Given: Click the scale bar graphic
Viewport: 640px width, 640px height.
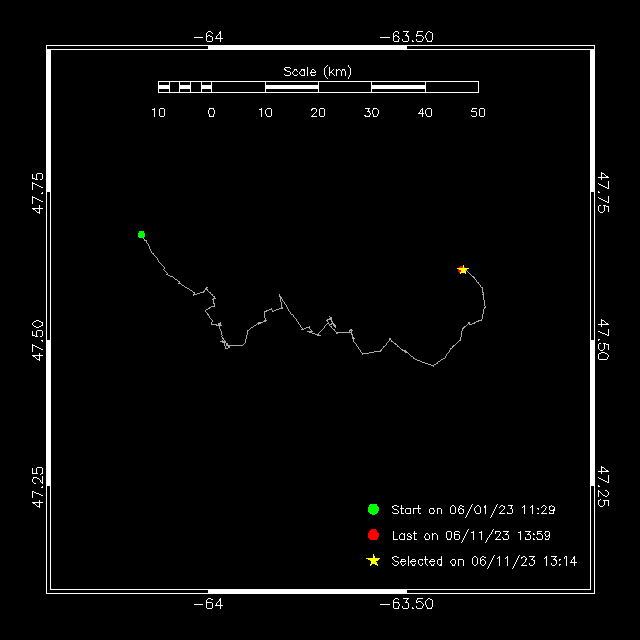Looking at the screenshot, I should click(318, 87).
